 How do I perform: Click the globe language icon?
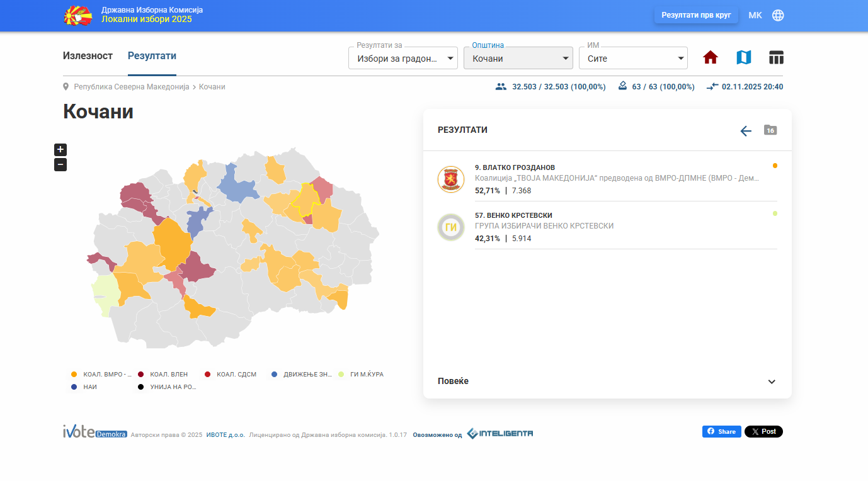click(x=778, y=15)
